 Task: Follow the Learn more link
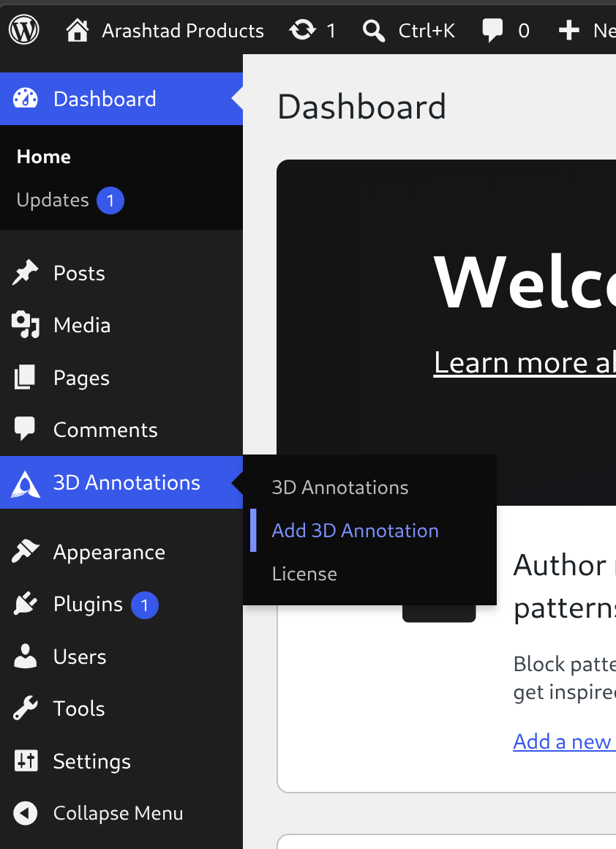[x=525, y=362]
